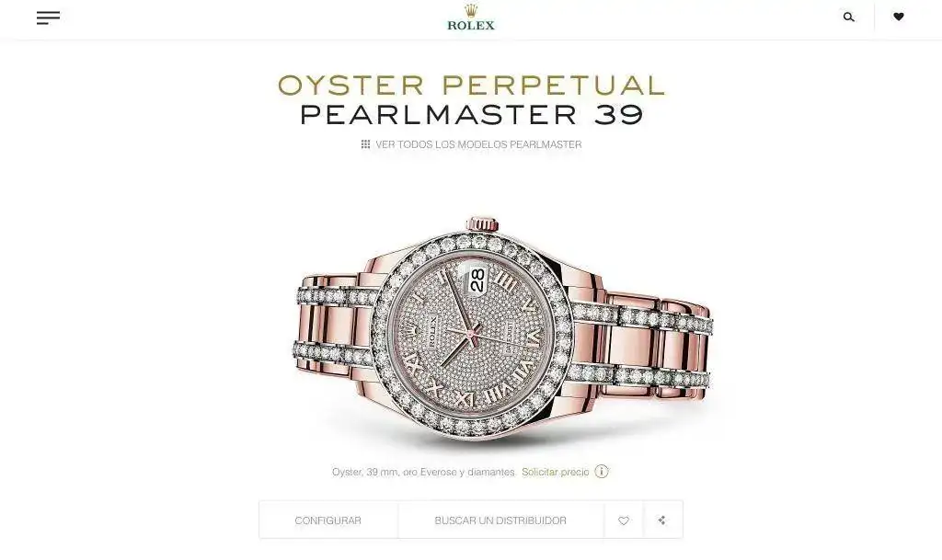The width and height of the screenshot is (942, 560).
Task: Click the right diamond bracelet segment
Action: pos(640,345)
